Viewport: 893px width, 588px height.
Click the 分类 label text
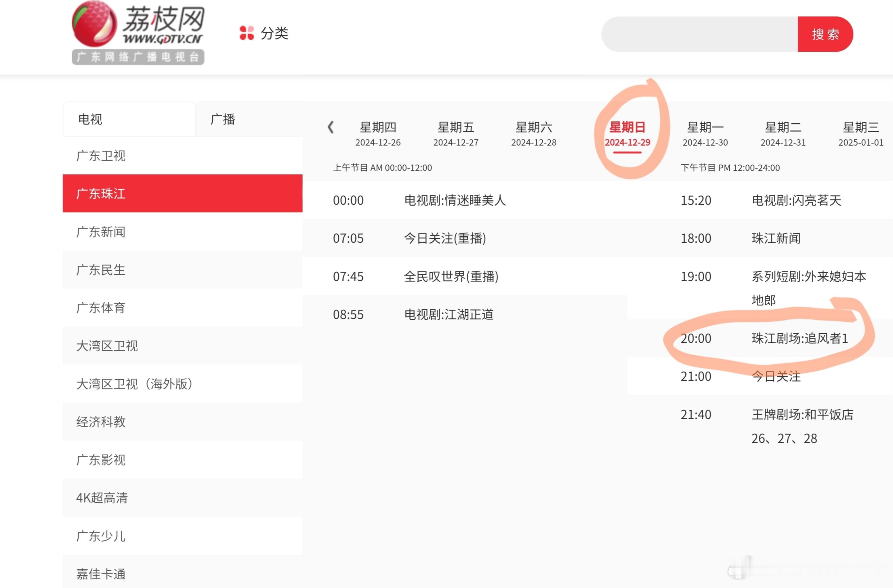(275, 33)
